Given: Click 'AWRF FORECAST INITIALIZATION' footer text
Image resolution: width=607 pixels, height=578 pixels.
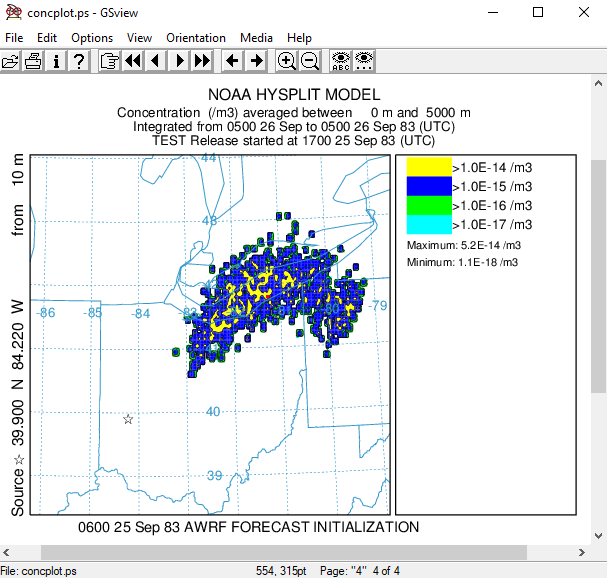Looking at the screenshot, I should (301, 527).
